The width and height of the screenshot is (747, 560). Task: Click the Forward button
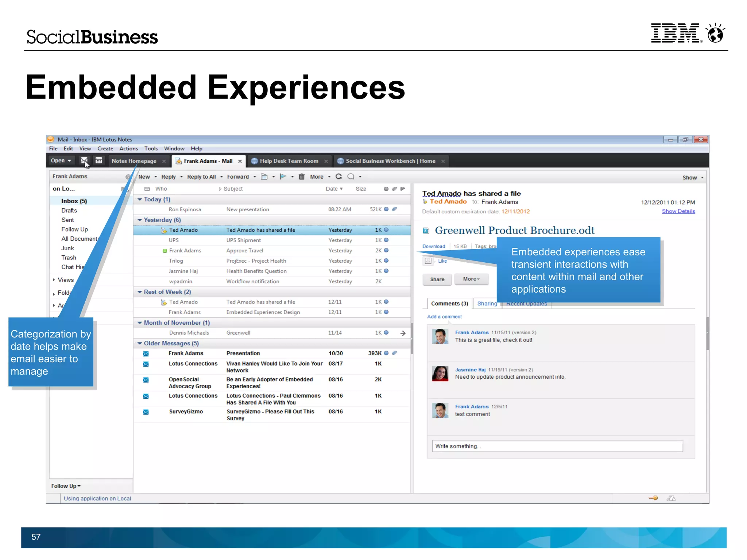pos(238,177)
